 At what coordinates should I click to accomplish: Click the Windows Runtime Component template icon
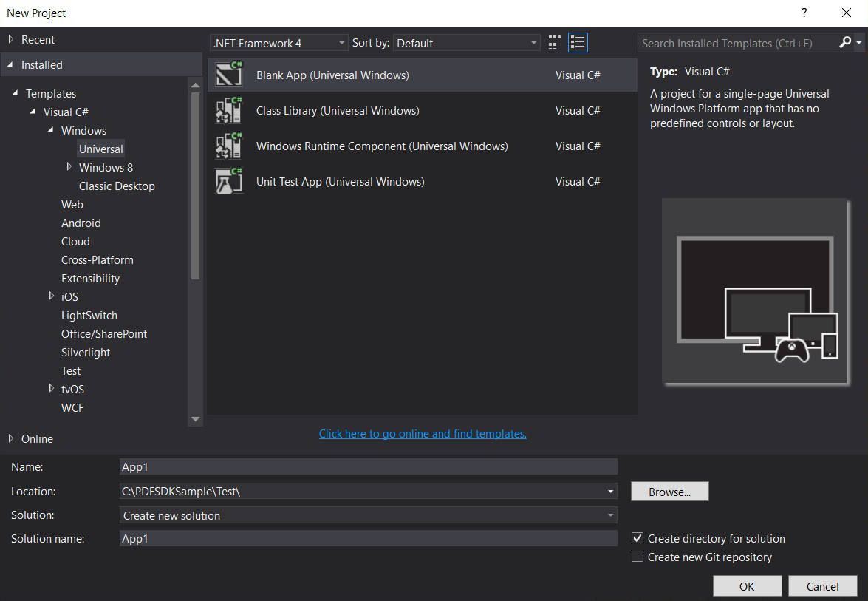click(229, 146)
